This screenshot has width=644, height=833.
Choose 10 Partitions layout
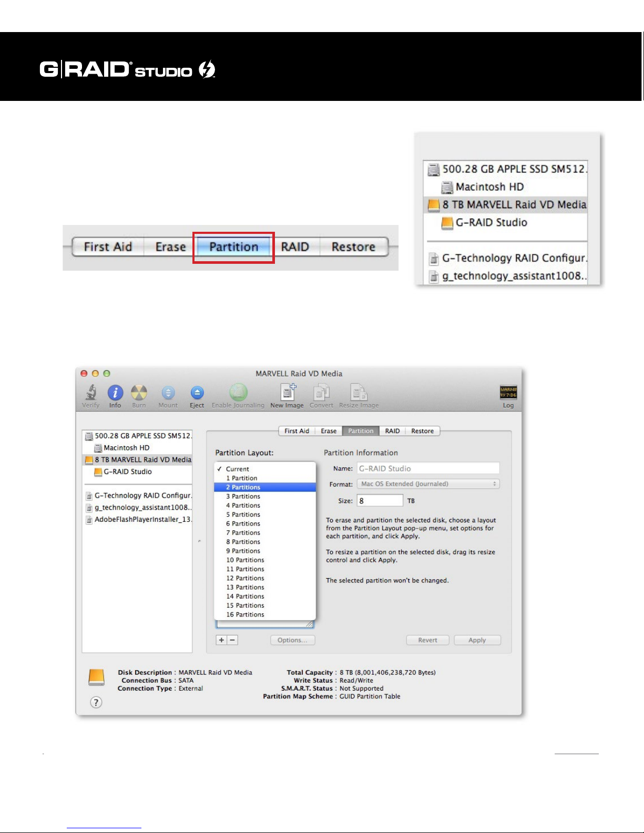click(x=265, y=560)
